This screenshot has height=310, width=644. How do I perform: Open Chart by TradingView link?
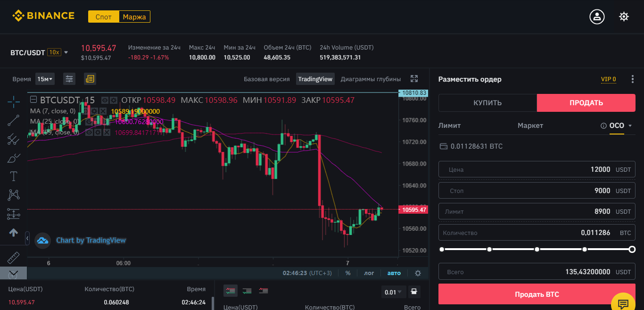(x=91, y=240)
